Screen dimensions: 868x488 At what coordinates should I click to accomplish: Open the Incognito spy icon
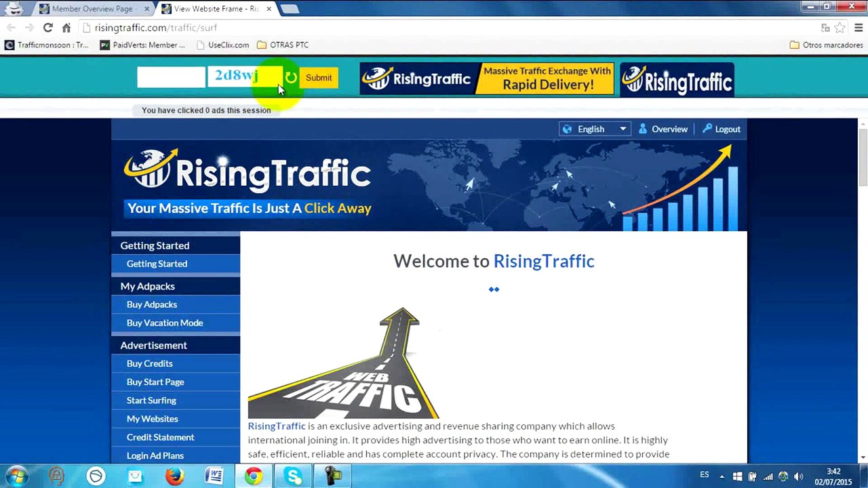coord(14,8)
